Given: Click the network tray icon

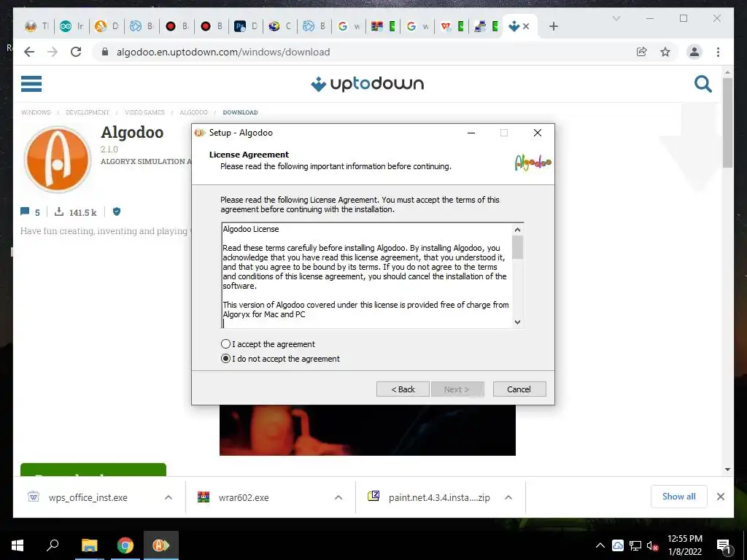Looking at the screenshot, I should 635,545.
